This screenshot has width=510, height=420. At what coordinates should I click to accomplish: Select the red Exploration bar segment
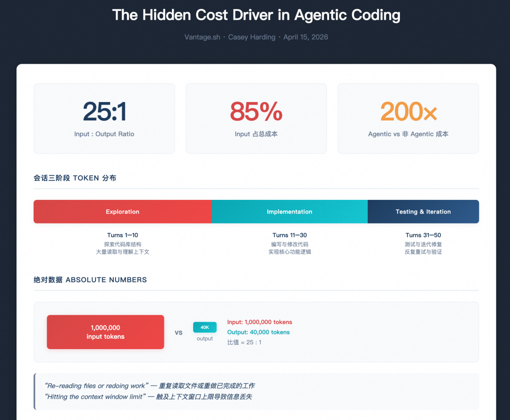point(123,212)
